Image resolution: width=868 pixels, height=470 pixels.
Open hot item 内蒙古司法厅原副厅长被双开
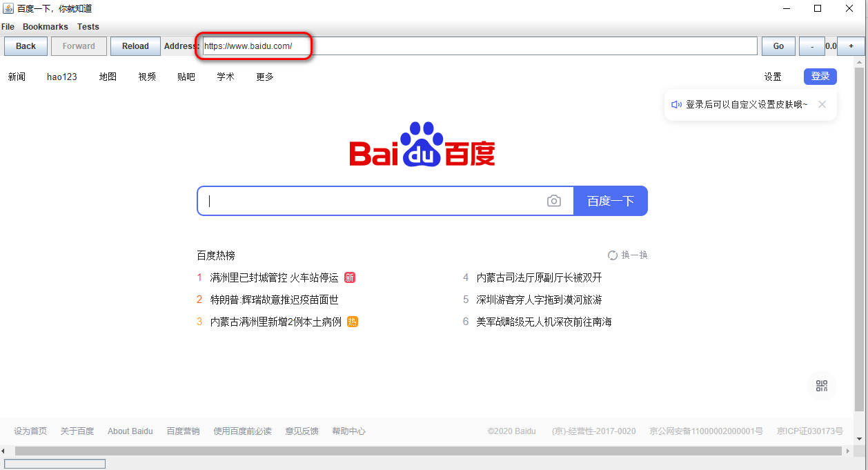pyautogui.click(x=540, y=277)
